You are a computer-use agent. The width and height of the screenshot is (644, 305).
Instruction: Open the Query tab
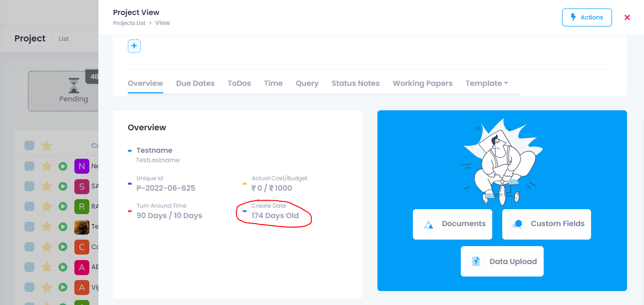[x=307, y=83]
